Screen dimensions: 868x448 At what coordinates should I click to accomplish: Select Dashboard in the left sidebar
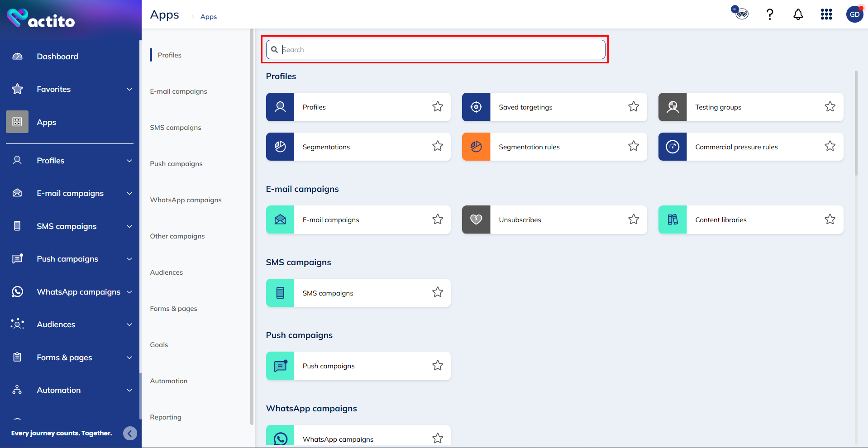coord(57,57)
